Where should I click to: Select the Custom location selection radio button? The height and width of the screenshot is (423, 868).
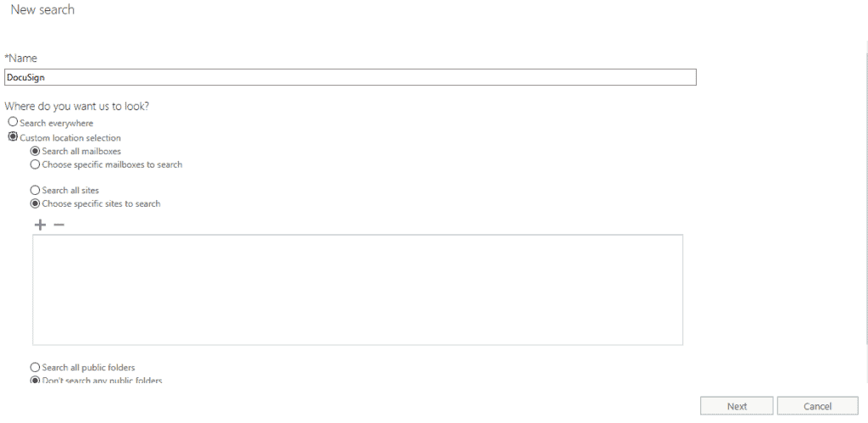click(x=13, y=137)
